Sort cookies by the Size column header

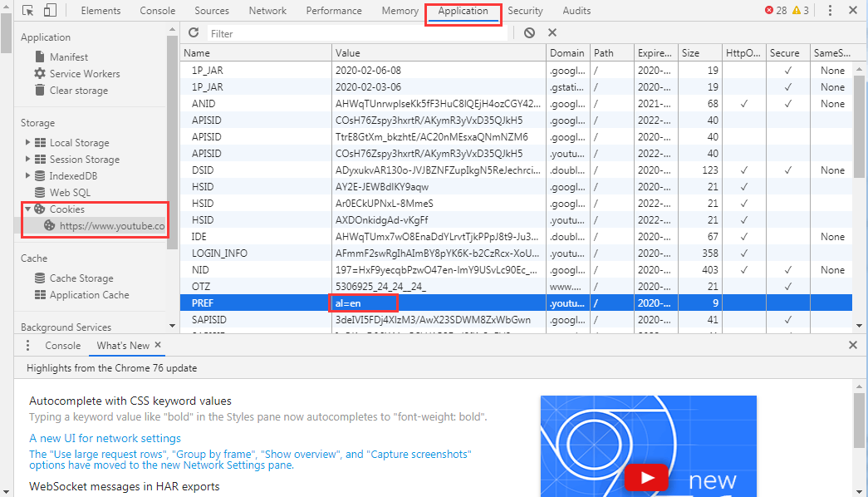pos(699,53)
